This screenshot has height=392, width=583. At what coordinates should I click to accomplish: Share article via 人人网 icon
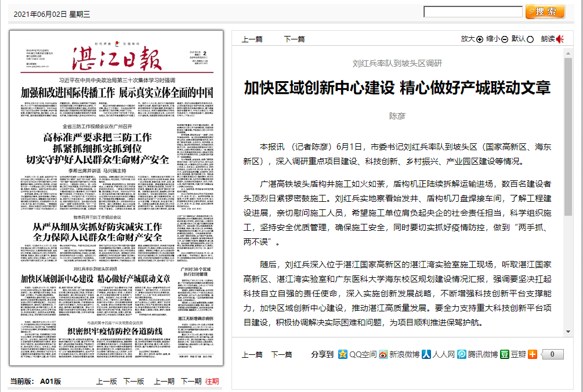(426, 354)
